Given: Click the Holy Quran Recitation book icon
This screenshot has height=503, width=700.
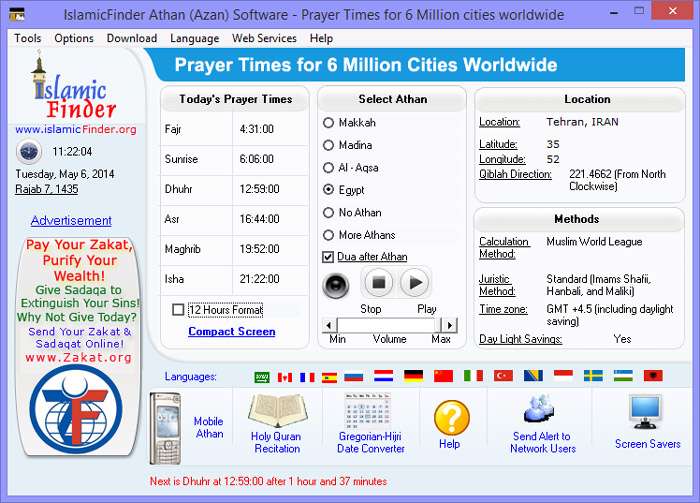Looking at the screenshot, I should 277,411.
